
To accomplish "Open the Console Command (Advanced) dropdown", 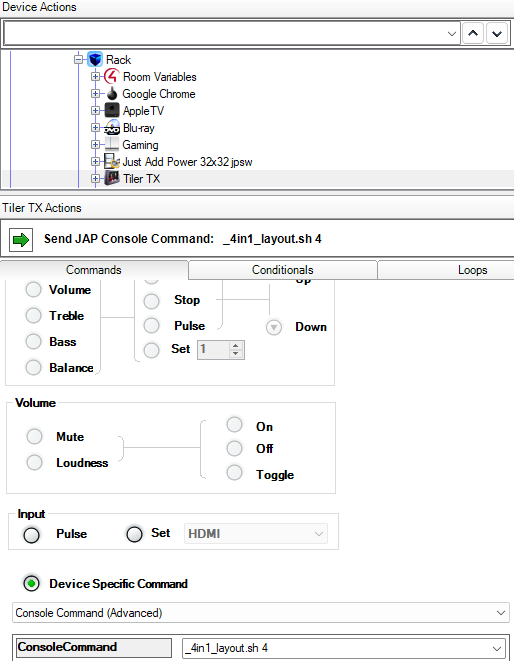I will (261, 613).
